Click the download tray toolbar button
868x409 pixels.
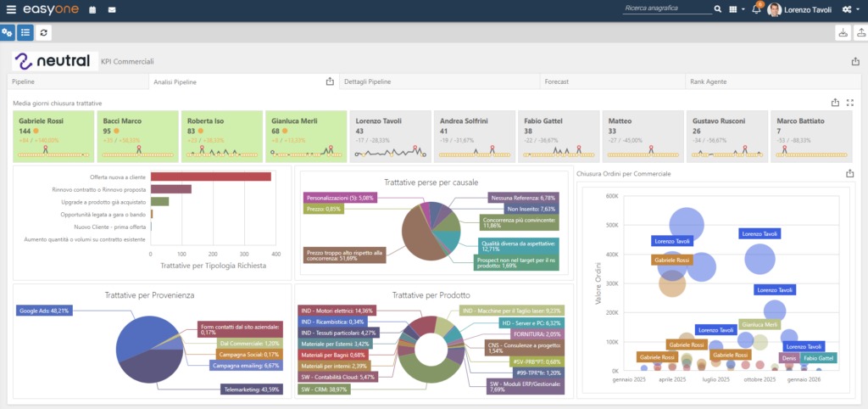point(842,32)
